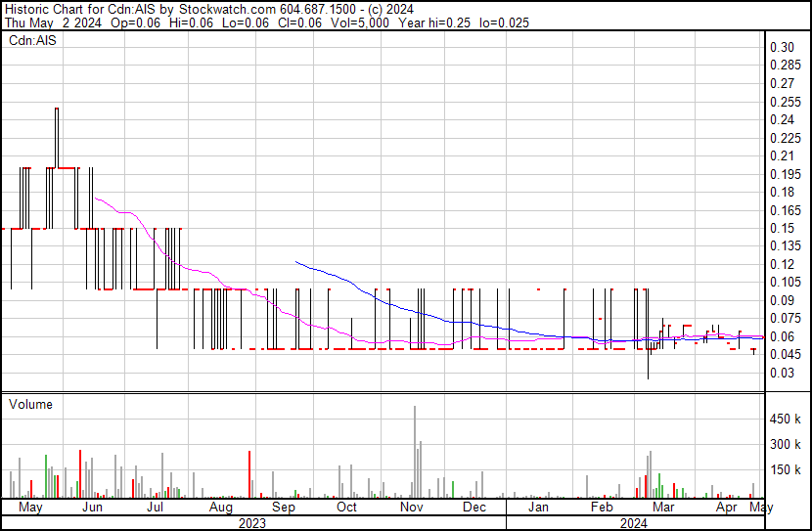Click the tallest November volume spike bar

click(x=415, y=450)
